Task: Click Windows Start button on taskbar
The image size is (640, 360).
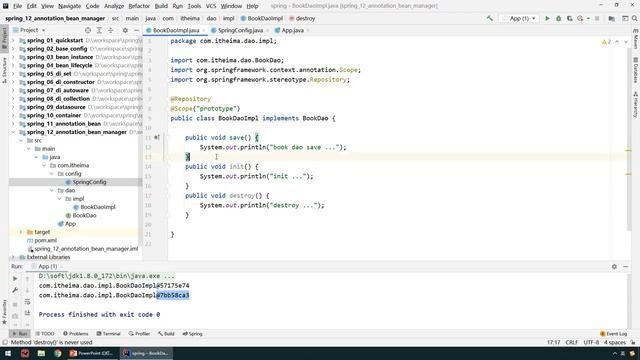Action: [8, 353]
